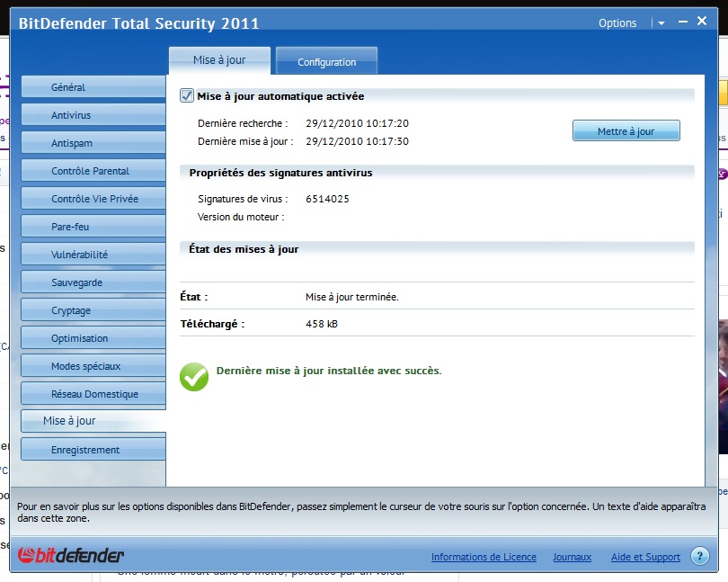Image resolution: width=728 pixels, height=582 pixels.
Task: Uncheck Mise à jour automatique activée
Action: tap(187, 95)
